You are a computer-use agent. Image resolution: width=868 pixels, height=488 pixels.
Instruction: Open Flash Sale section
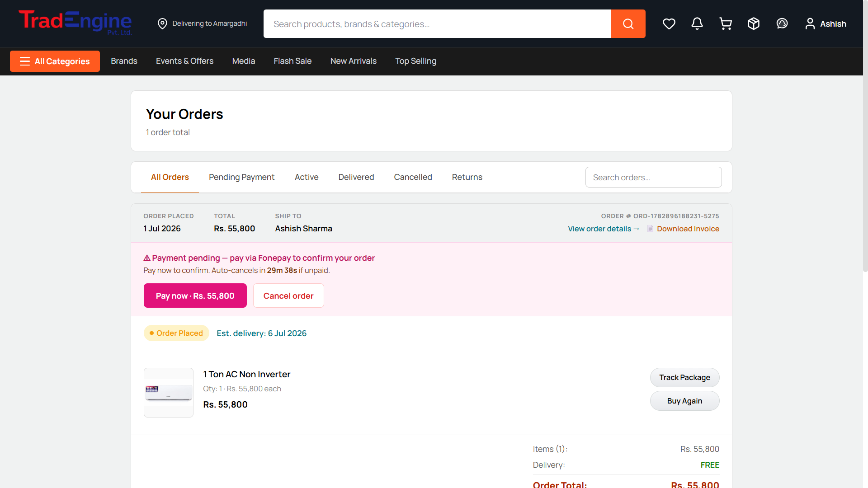click(x=292, y=61)
